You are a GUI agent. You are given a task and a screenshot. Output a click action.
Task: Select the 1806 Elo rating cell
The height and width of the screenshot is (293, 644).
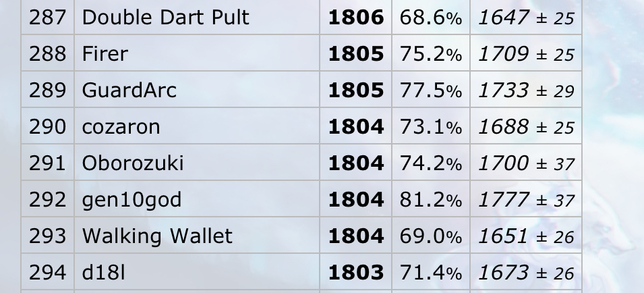(355, 18)
